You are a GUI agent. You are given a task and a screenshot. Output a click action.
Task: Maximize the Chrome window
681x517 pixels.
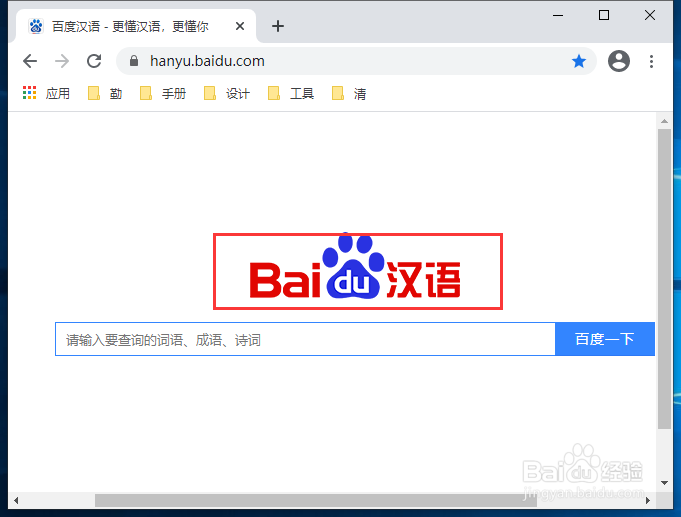point(604,16)
